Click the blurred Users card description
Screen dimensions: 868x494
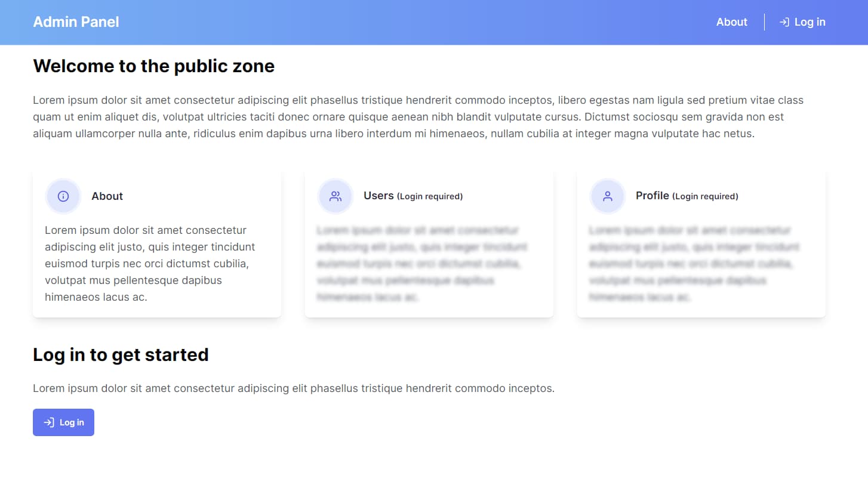click(x=422, y=264)
